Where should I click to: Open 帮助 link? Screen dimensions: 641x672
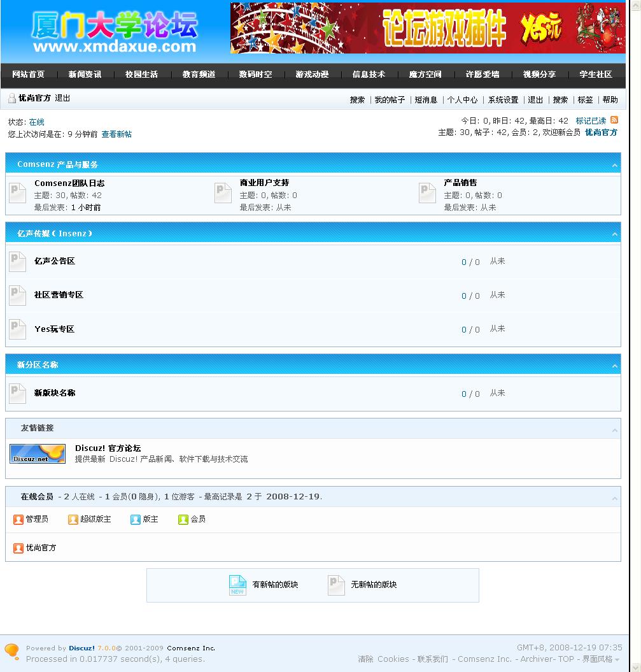point(610,100)
